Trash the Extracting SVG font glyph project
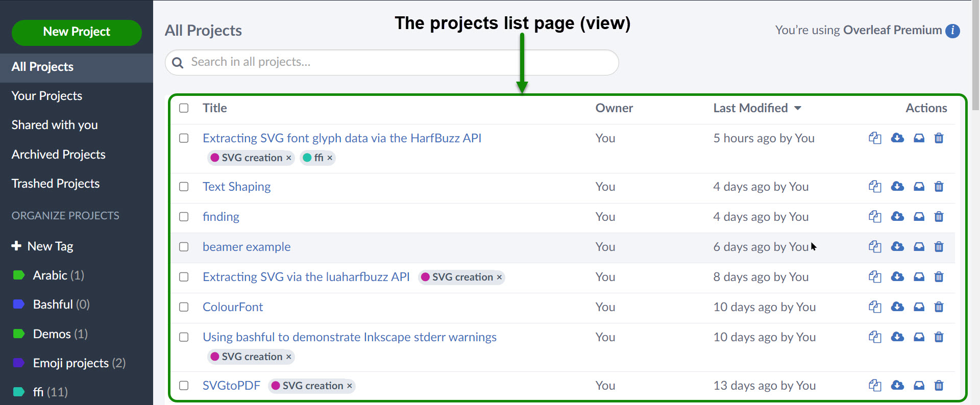The height and width of the screenshot is (405, 980). click(x=939, y=138)
